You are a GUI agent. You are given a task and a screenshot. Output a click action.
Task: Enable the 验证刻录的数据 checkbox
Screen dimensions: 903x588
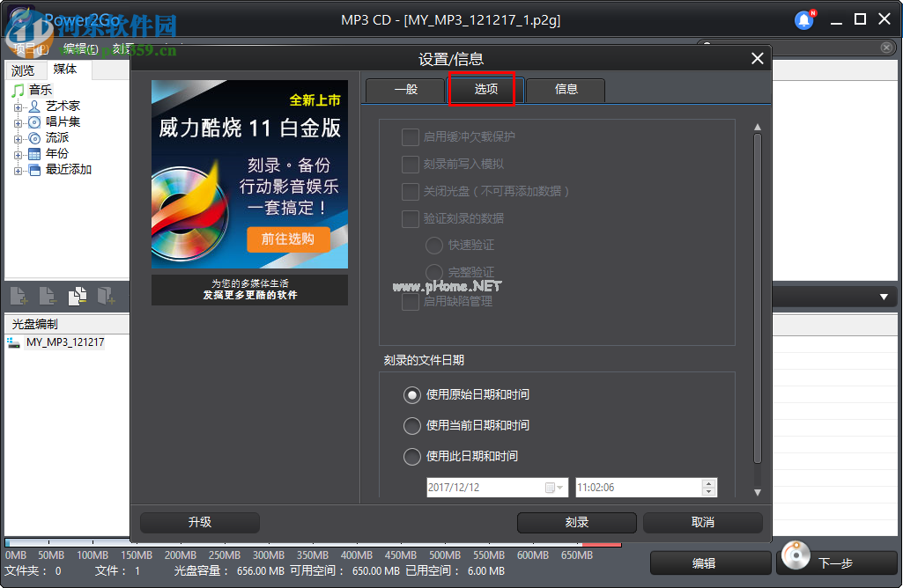pos(410,218)
